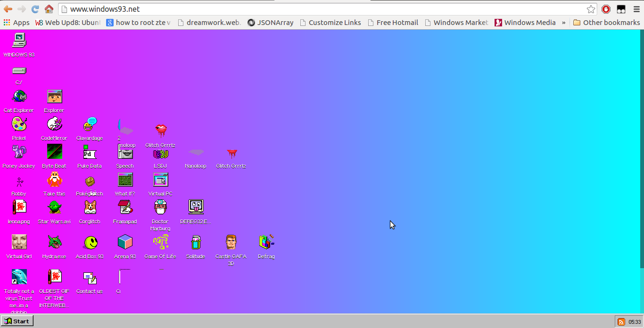
Task: Open the LSDJ music app
Action: click(160, 154)
